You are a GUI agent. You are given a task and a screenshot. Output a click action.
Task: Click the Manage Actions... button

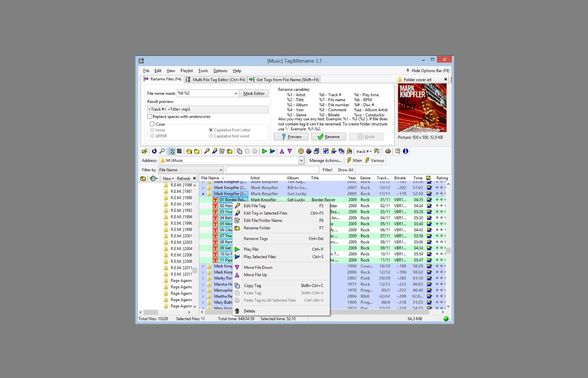325,161
